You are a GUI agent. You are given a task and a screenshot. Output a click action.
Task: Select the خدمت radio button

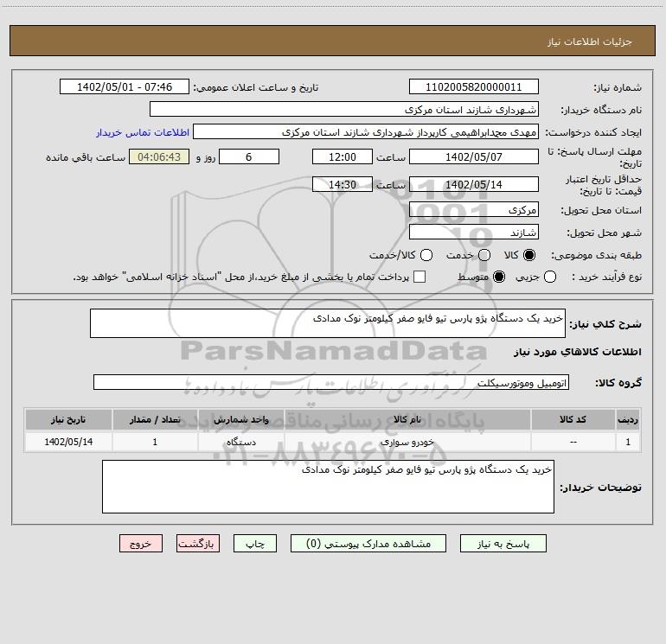click(x=484, y=255)
